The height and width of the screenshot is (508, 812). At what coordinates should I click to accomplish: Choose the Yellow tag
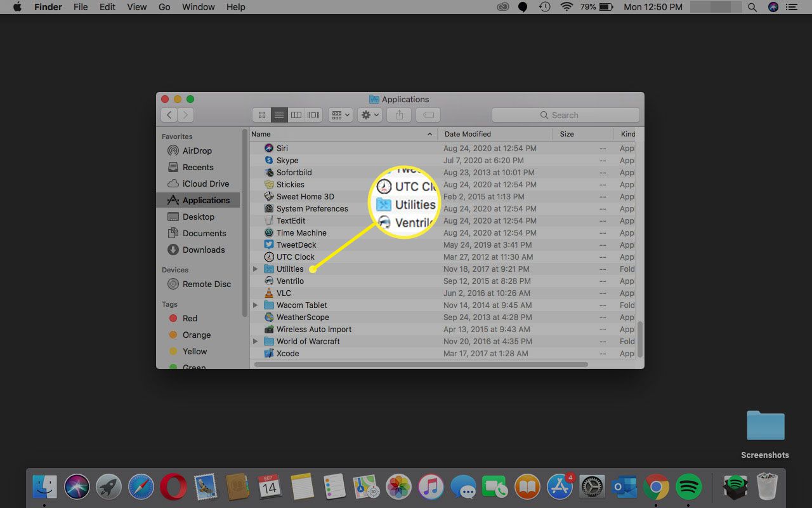pos(194,351)
